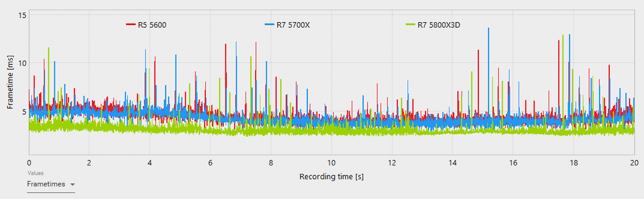This screenshot has height=199, width=644.
Task: Click the green R7 5800X3D legend swatch
Action: pos(410,25)
